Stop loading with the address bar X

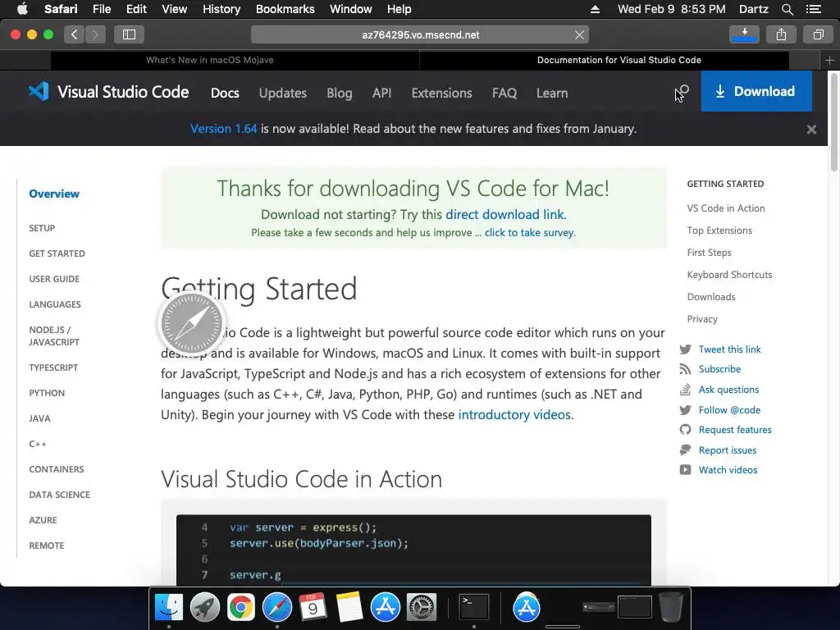579,34
